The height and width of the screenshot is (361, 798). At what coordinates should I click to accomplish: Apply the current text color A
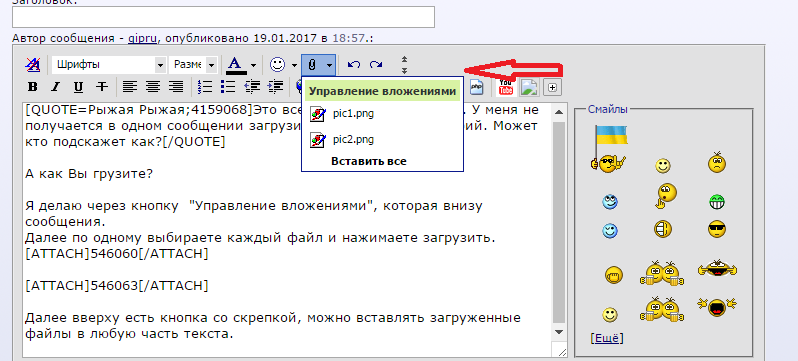coord(235,65)
